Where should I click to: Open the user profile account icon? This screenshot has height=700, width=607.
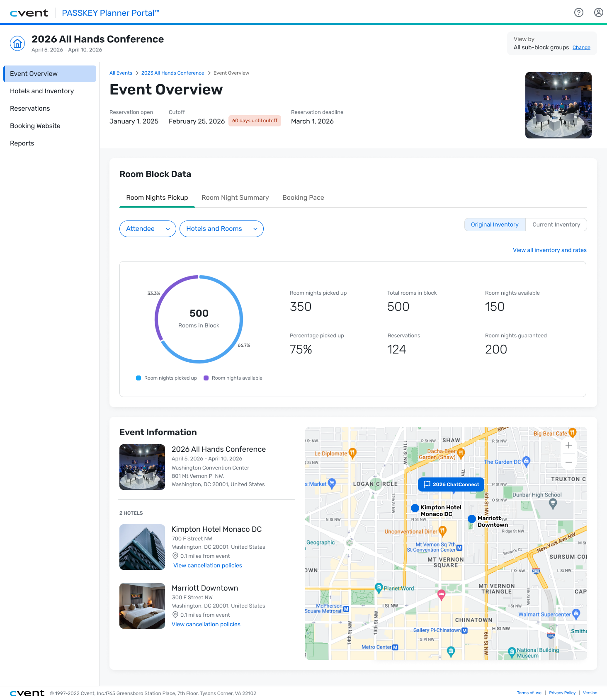598,12
